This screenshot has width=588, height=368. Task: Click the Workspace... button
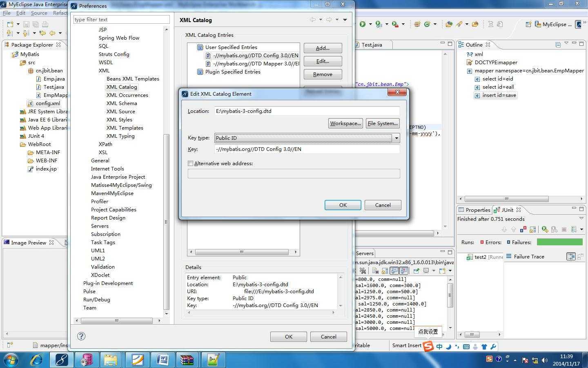(345, 123)
